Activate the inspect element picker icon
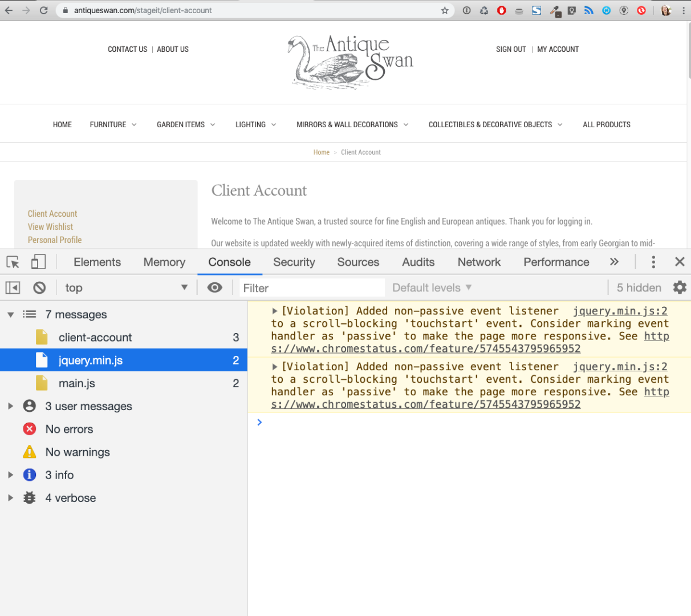This screenshot has width=691, height=616. coord(13,262)
